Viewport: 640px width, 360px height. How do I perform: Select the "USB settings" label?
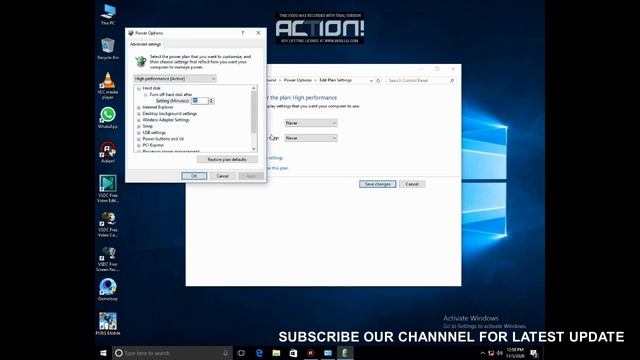coord(154,133)
